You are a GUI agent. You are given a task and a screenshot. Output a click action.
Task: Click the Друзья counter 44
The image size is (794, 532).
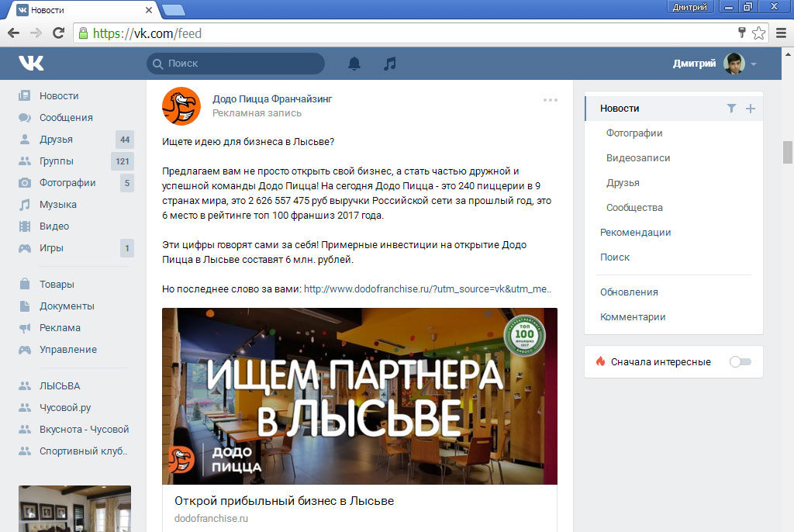tap(125, 140)
